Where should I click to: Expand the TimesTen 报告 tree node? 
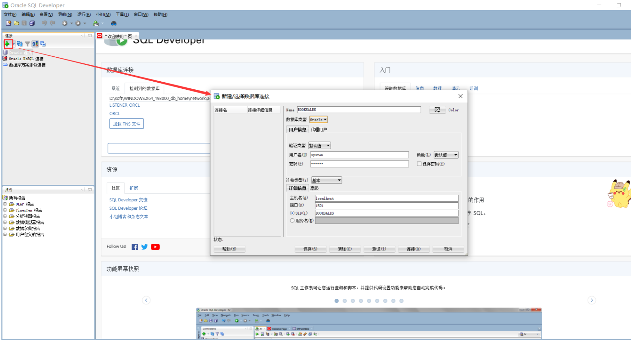coord(5,210)
